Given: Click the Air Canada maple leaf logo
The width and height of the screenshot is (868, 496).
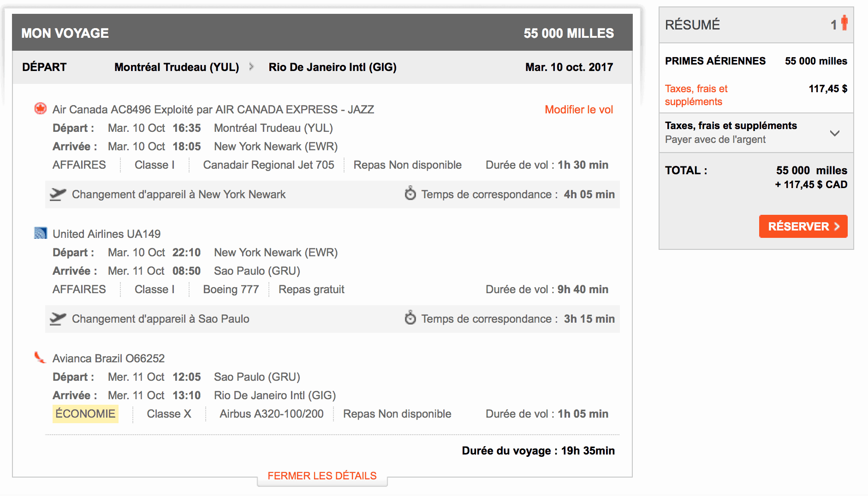Looking at the screenshot, I should [x=41, y=109].
